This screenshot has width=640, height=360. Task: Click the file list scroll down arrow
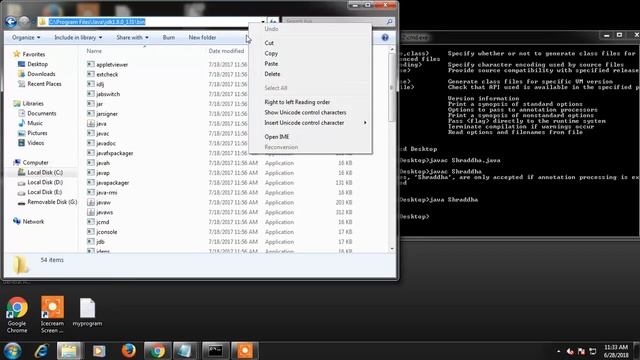click(x=392, y=249)
